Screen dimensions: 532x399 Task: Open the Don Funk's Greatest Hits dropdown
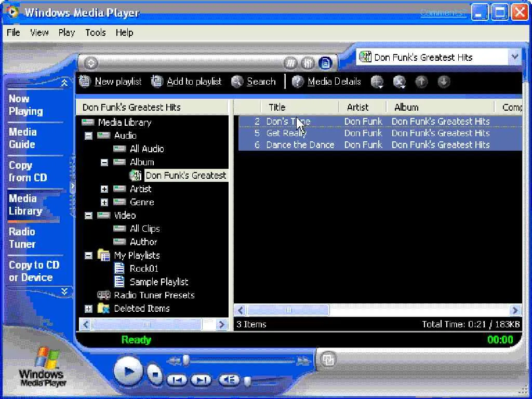514,57
